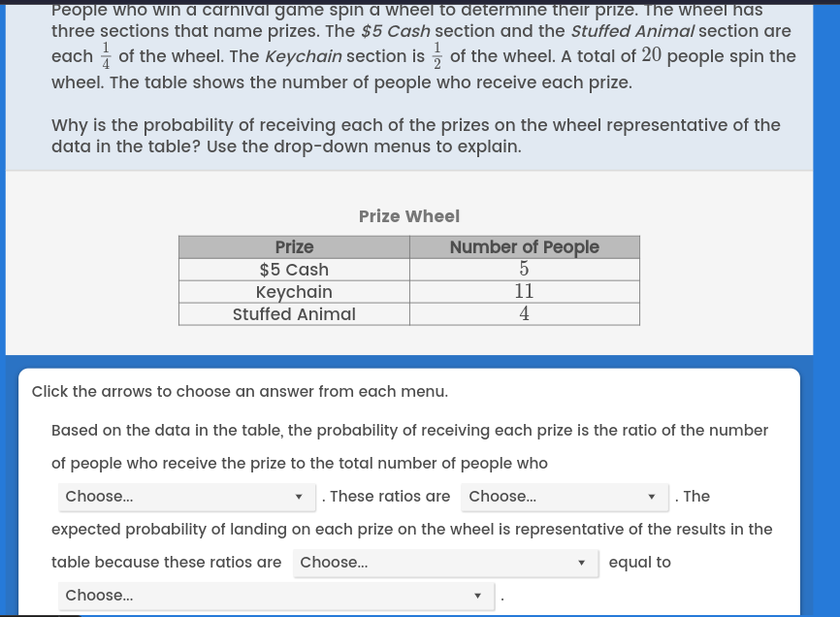Viewport: 840px width, 617px height.
Task: Click the question paragraph about probability
Action: tap(415, 137)
